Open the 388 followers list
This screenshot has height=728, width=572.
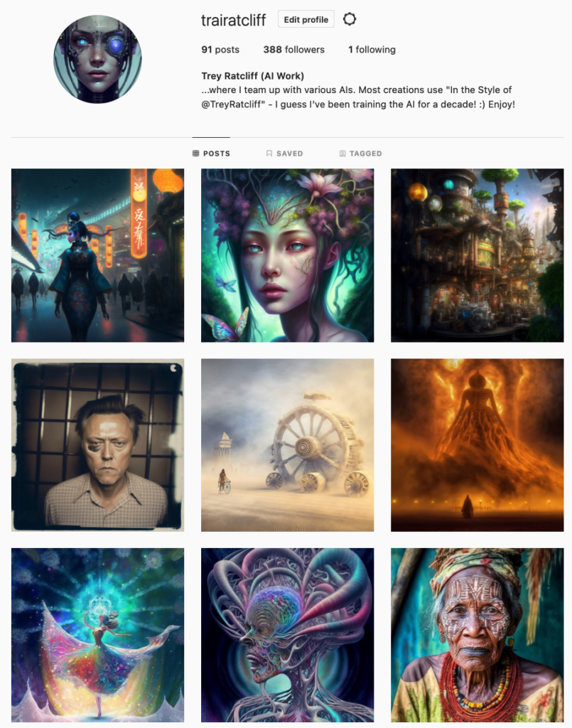point(293,50)
